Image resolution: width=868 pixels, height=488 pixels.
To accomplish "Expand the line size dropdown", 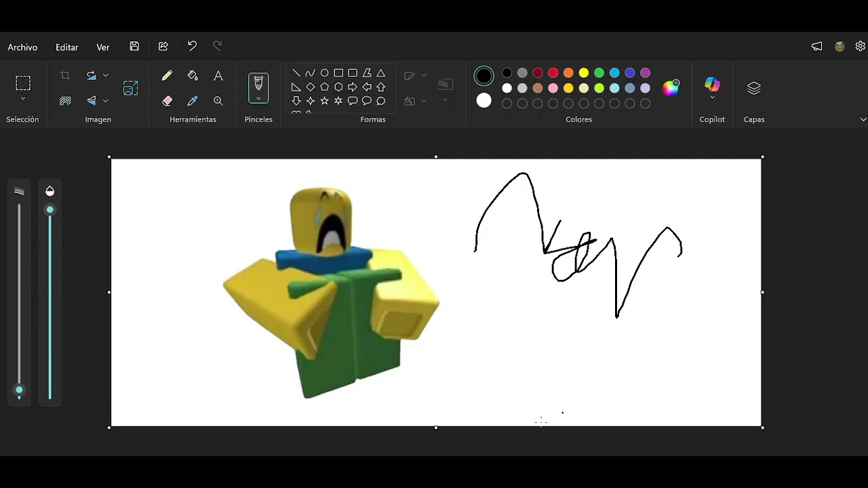I will coord(446,100).
